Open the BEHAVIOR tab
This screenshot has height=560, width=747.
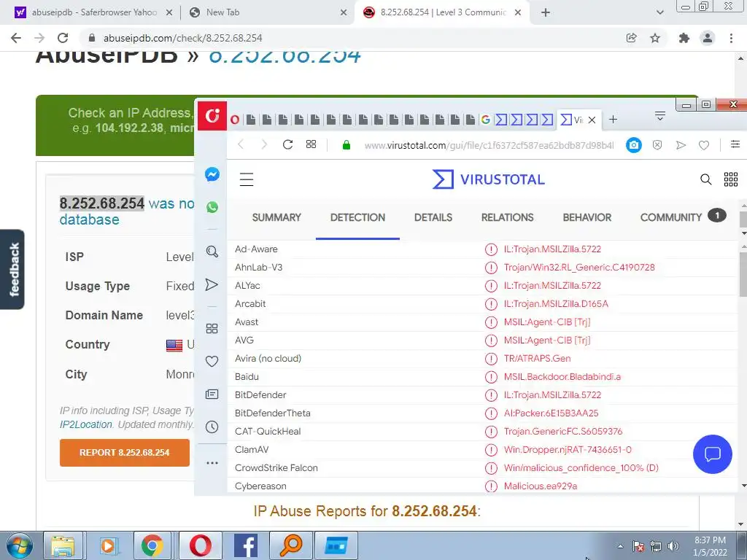tap(587, 217)
